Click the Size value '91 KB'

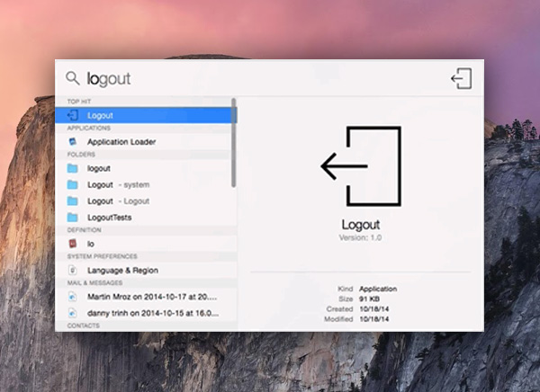pos(369,298)
